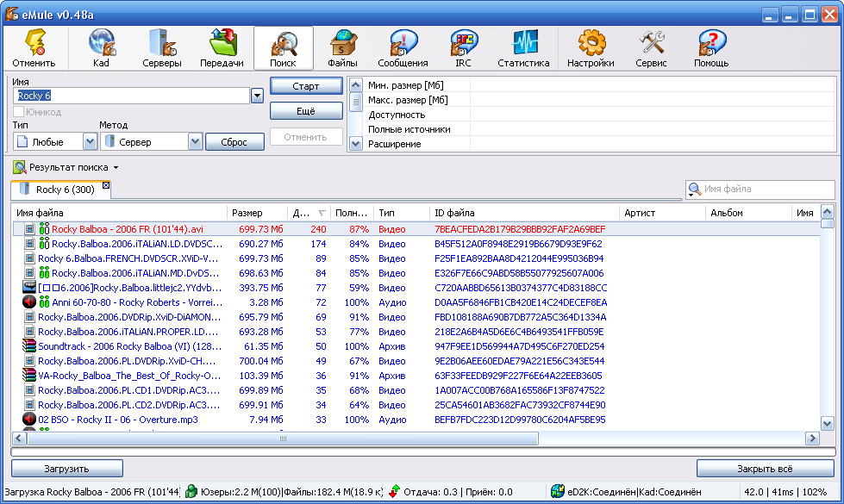This screenshot has width=844, height=504.
Task: Select Rocky.Balboa.2006.DVDRip.XviD-DiAMON row
Action: point(416,317)
